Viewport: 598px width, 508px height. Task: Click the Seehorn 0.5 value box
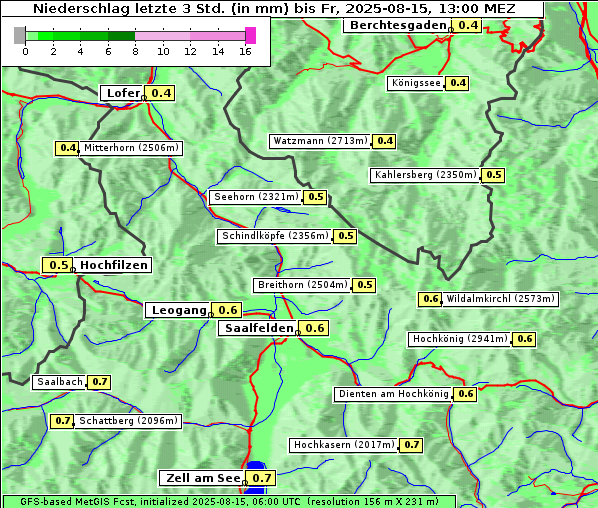tap(315, 197)
